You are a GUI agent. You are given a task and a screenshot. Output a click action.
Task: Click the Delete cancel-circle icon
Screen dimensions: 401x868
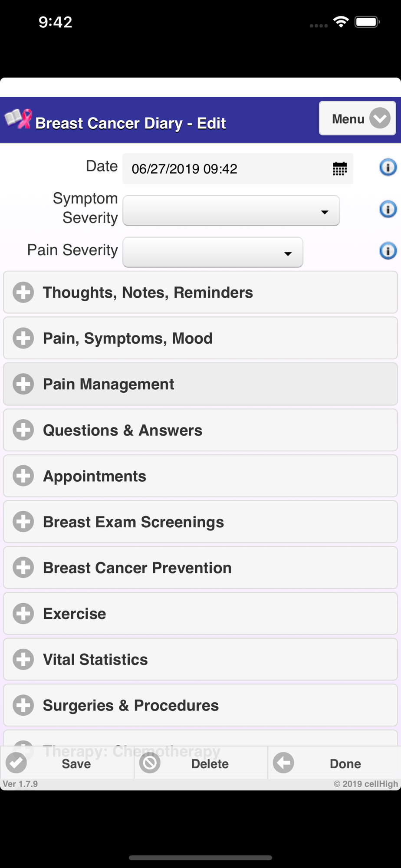150,763
